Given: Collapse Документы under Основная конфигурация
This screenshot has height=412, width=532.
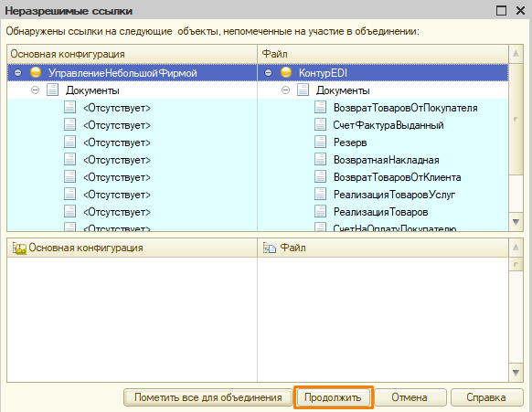Looking at the screenshot, I should pos(35,90).
